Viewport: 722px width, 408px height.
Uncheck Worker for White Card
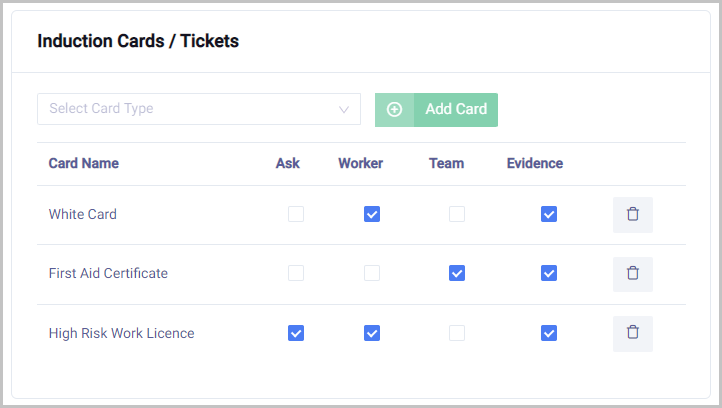point(372,214)
